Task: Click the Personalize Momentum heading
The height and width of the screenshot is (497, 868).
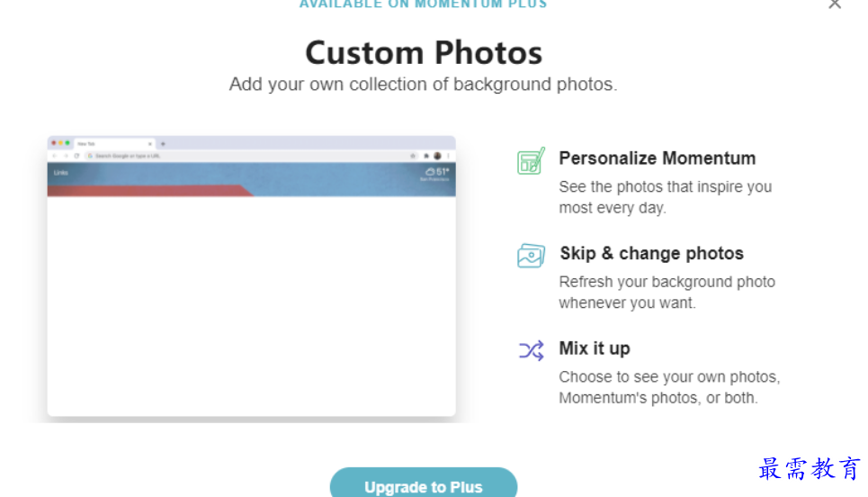Action: pos(658,158)
